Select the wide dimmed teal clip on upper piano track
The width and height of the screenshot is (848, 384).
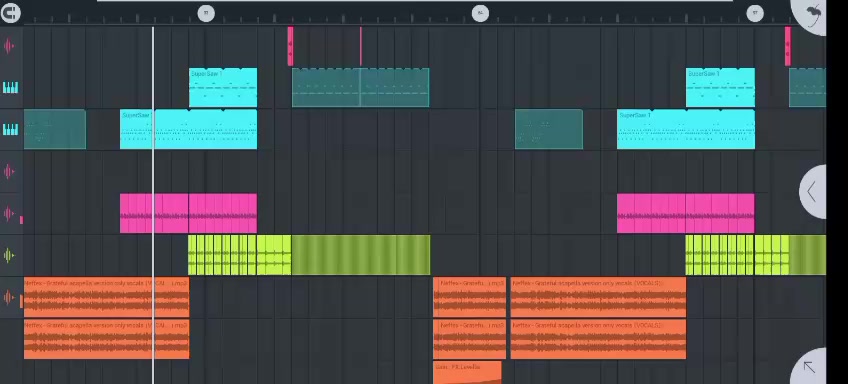click(361, 88)
